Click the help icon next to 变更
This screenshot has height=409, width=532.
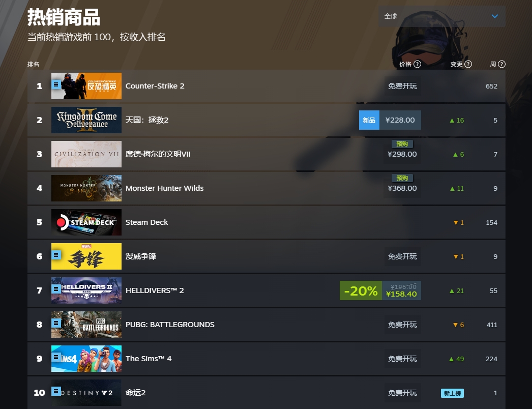click(x=468, y=64)
